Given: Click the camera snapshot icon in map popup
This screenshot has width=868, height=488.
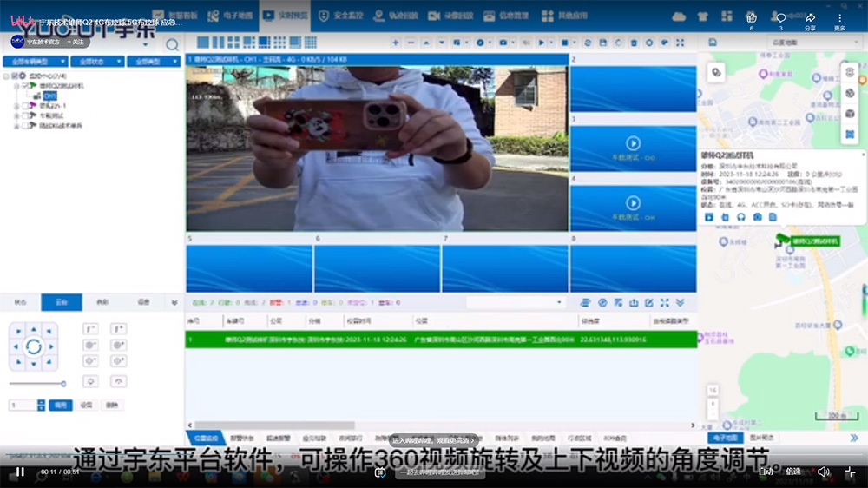Looking at the screenshot, I should tap(757, 216).
